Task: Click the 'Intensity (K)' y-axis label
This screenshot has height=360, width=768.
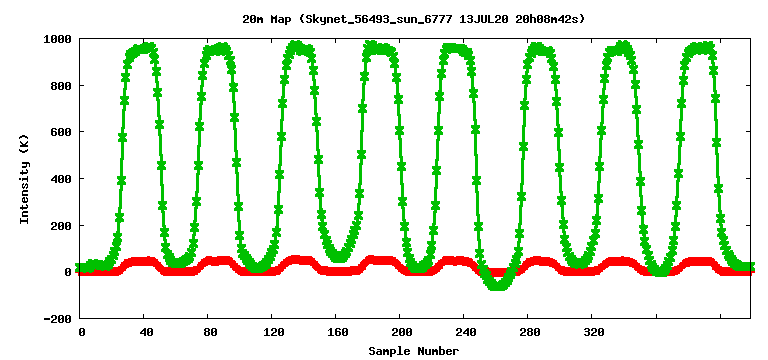Action: (24, 178)
